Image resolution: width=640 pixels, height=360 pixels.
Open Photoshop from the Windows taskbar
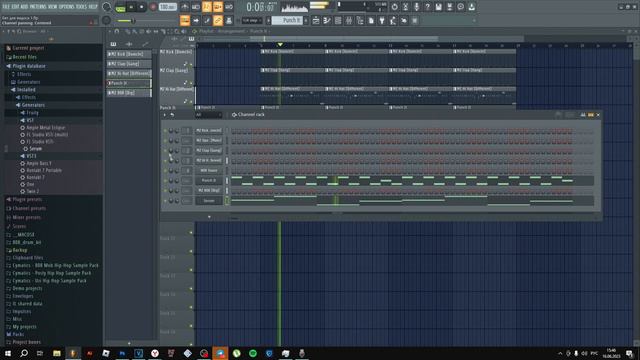122,353
